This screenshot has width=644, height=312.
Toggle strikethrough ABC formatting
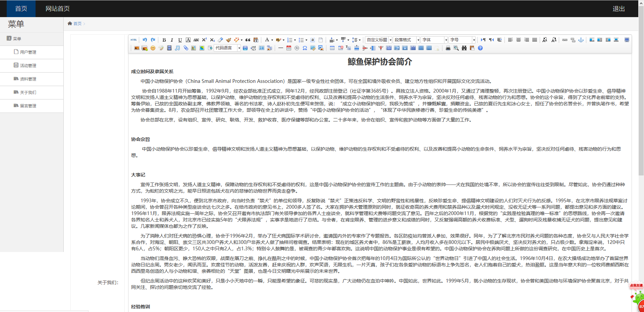[x=196, y=40]
